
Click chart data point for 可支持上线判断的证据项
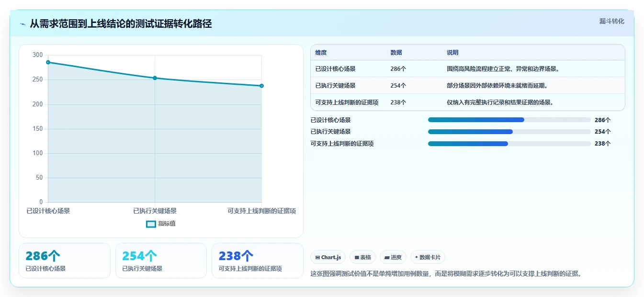[261, 86]
